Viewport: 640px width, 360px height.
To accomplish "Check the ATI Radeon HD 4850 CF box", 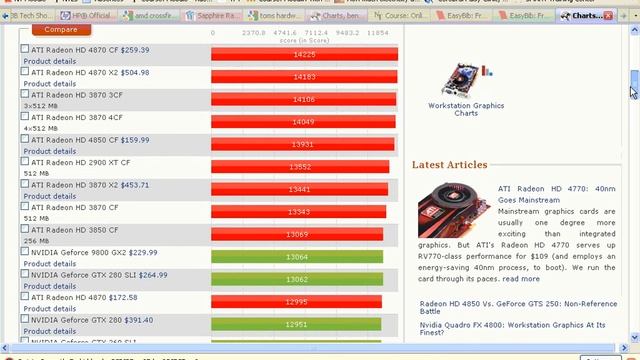I will click(x=25, y=139).
